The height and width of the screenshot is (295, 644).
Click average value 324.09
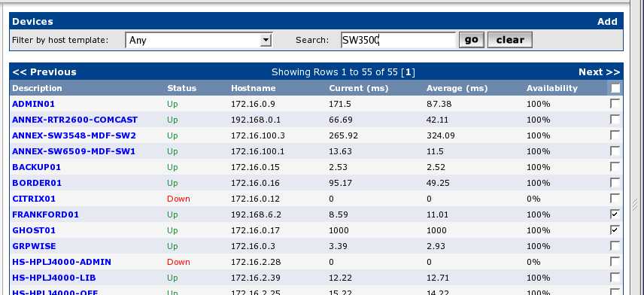[440, 135]
